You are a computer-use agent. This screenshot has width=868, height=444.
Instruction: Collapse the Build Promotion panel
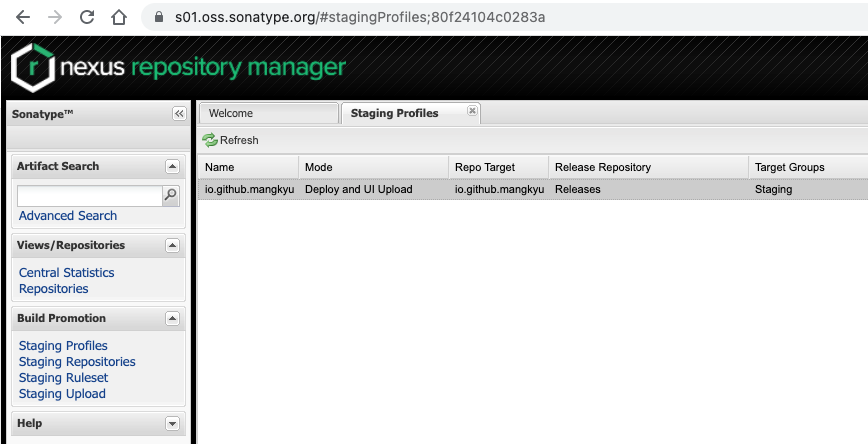[172, 318]
